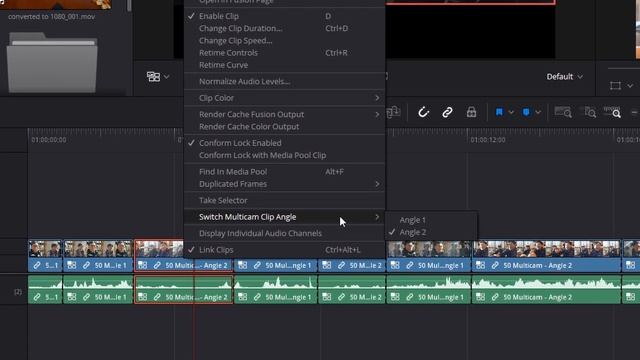Click link icon on '50 M...le 1' video clip
The width and height of the screenshot is (640, 360).
pyautogui.click(x=87, y=265)
